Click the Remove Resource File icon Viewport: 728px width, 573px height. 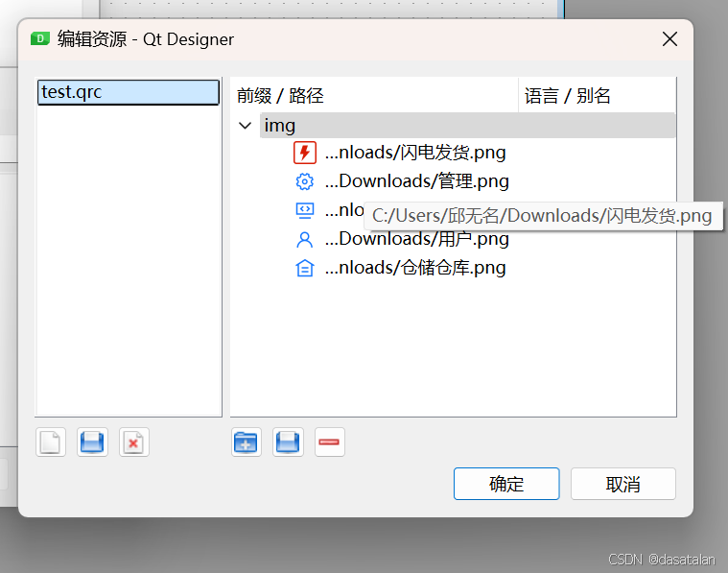coord(133,442)
